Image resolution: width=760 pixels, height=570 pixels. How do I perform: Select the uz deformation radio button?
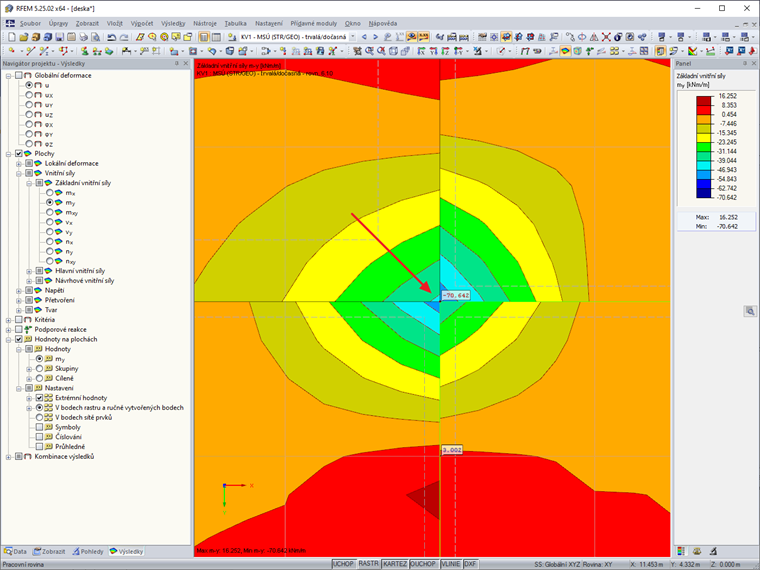click(29, 114)
